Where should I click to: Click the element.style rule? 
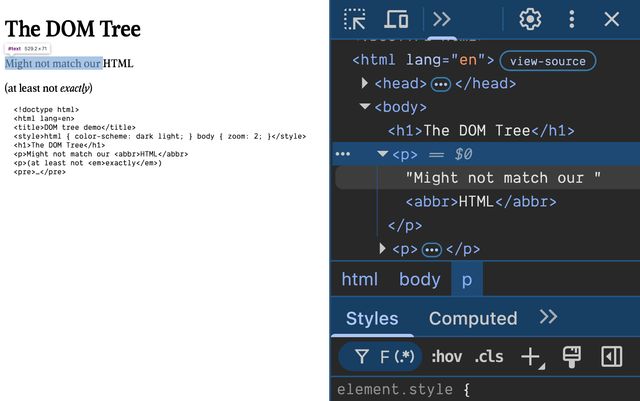click(403, 389)
